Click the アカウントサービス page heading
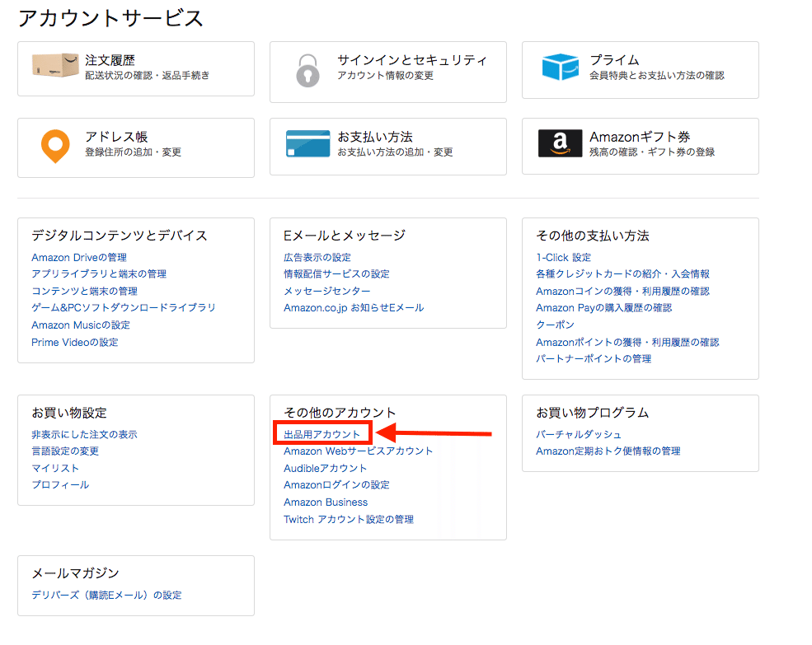This screenshot has height=645, width=812. (110, 18)
